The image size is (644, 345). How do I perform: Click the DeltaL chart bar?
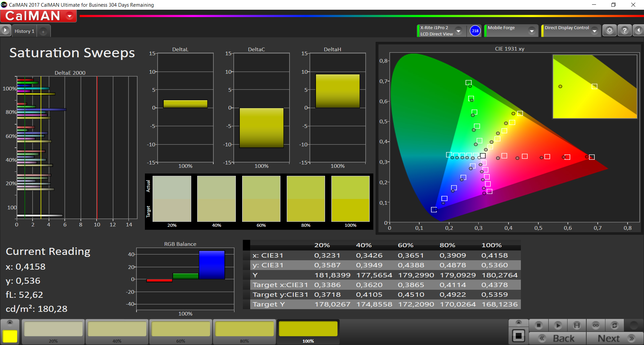coord(185,104)
